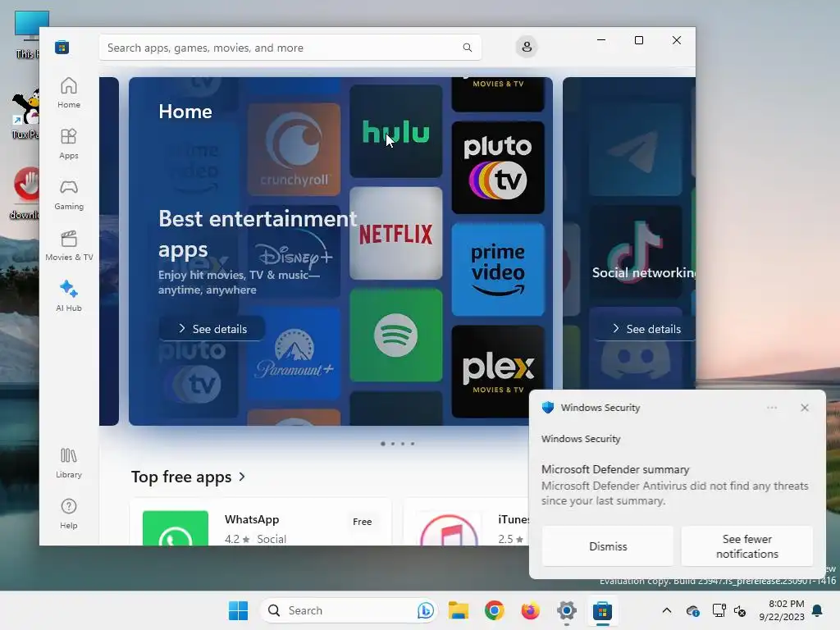The image size is (840, 630).
Task: Switch to Microsoft Store taskbar icon
Action: tap(602, 610)
